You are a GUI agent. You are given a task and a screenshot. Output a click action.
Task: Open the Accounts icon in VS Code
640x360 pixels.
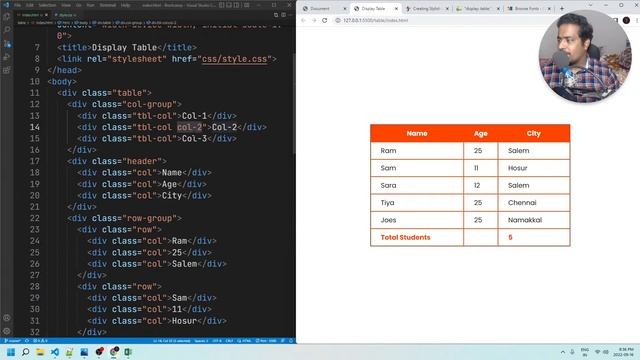(x=7, y=318)
